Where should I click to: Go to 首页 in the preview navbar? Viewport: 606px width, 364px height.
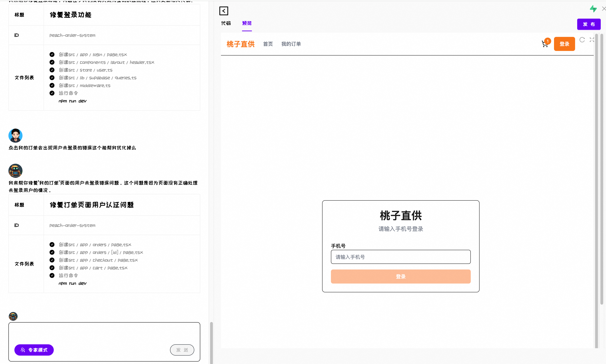[268, 44]
